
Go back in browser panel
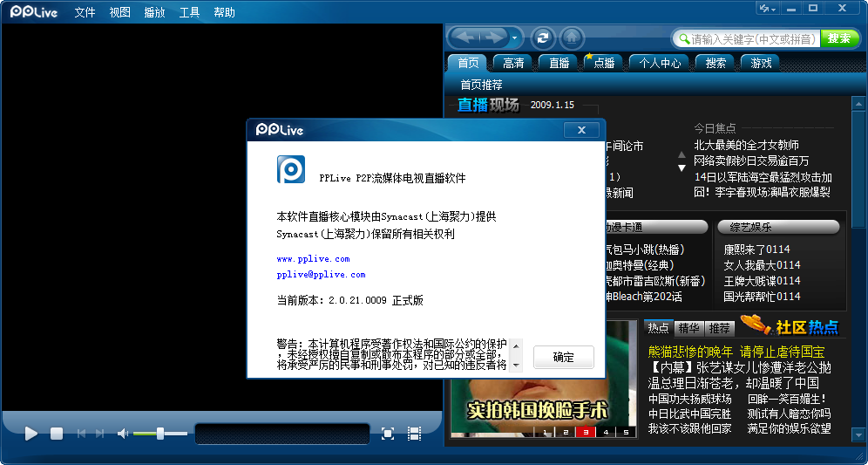tap(465, 38)
